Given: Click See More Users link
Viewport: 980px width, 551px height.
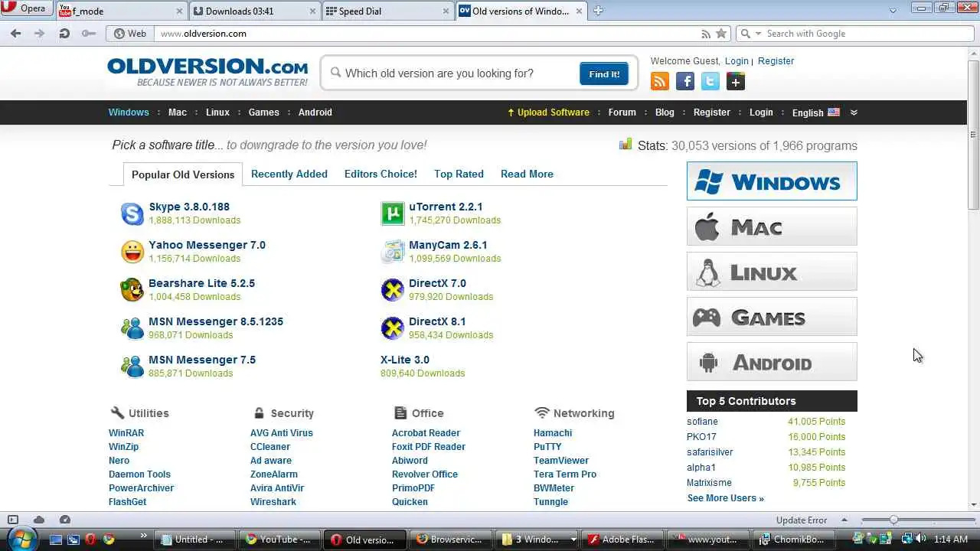Looking at the screenshot, I should coord(725,498).
